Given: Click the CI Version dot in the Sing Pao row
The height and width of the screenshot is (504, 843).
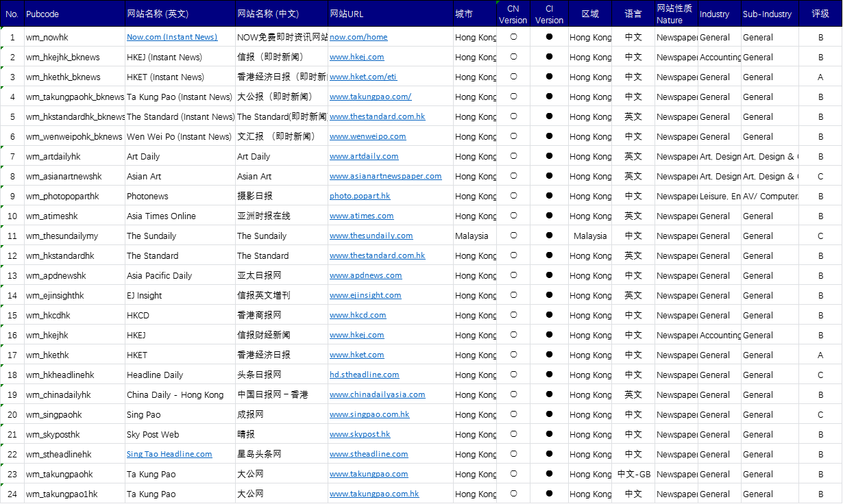Looking at the screenshot, I should [x=549, y=414].
